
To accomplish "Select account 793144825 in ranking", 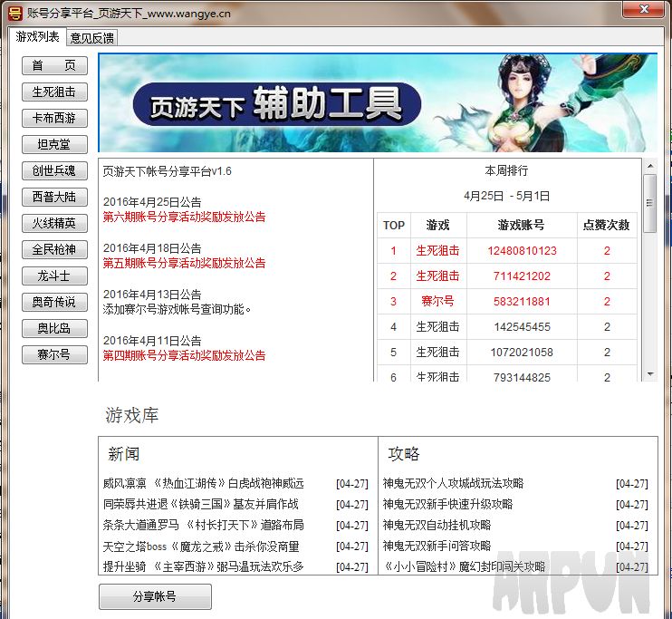I will click(x=522, y=377).
